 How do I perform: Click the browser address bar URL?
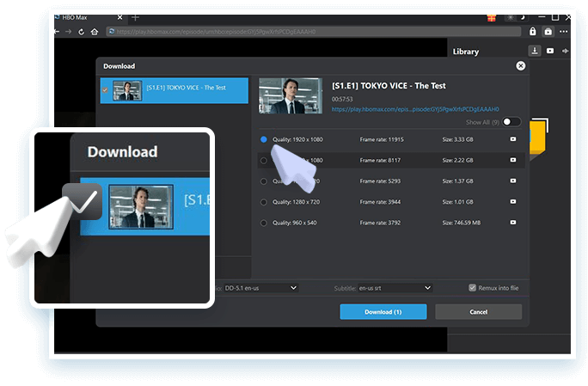(314, 32)
